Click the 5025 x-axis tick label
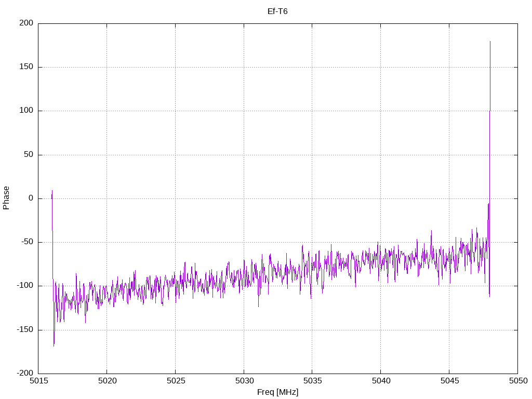532x399 pixels. point(175,382)
